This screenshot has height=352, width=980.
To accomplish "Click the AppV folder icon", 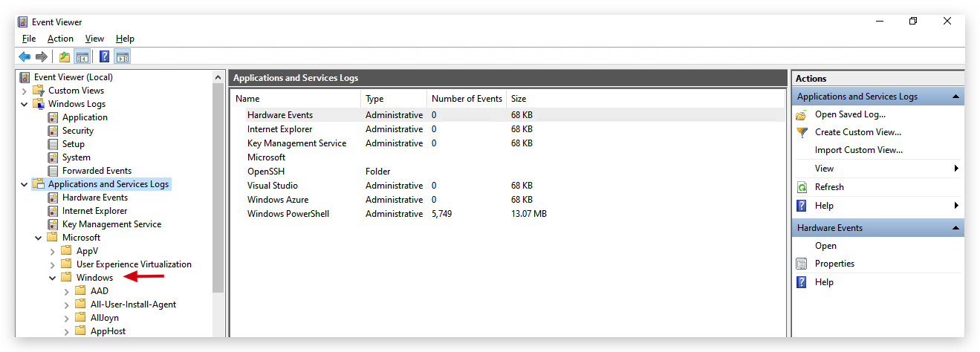I will click(66, 251).
